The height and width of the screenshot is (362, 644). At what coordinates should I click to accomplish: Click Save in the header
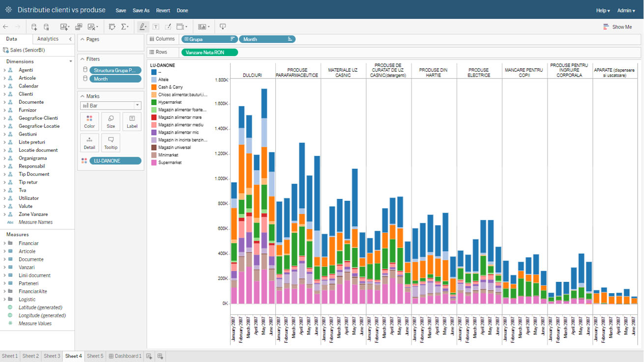121,10
